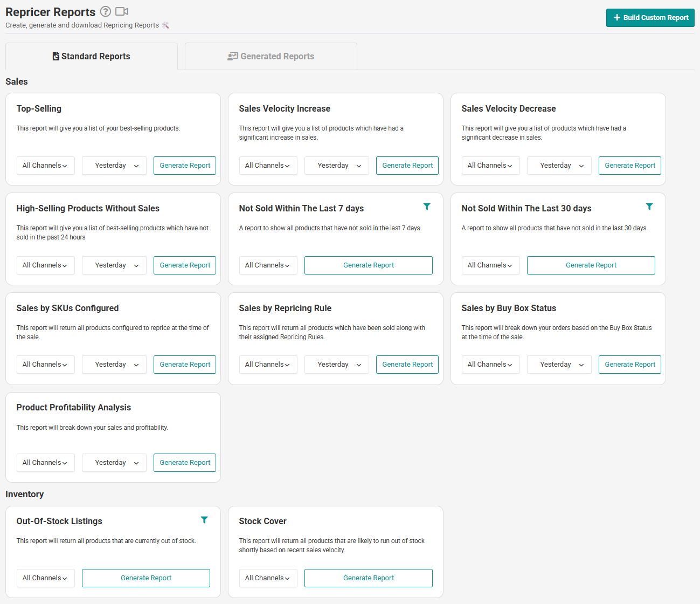This screenshot has width=700, height=604.
Task: Generate the Stock Cover report
Action: [369, 578]
